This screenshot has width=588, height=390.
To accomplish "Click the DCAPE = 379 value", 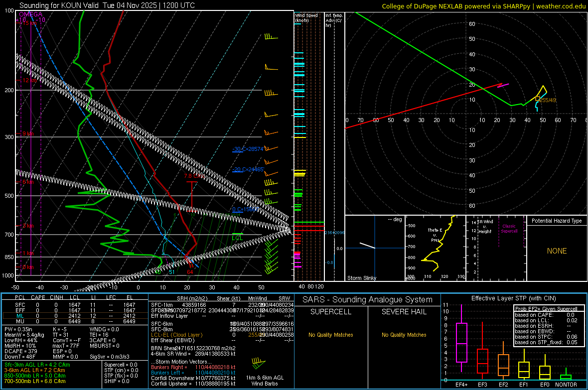I will coord(20,351).
